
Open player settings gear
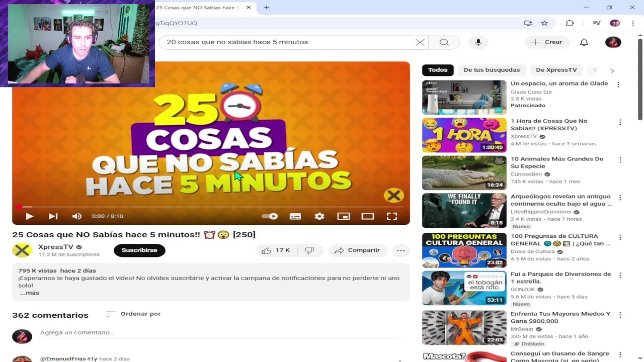click(x=319, y=216)
